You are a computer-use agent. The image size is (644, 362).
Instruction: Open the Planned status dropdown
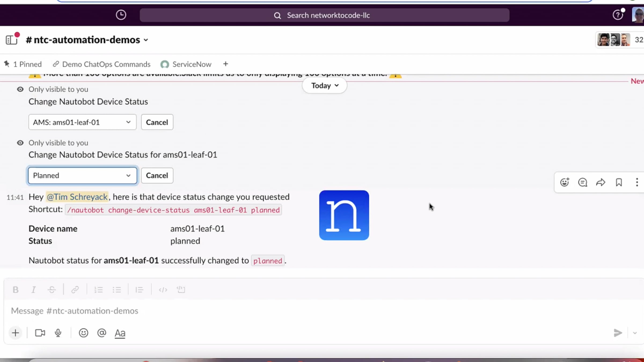82,175
